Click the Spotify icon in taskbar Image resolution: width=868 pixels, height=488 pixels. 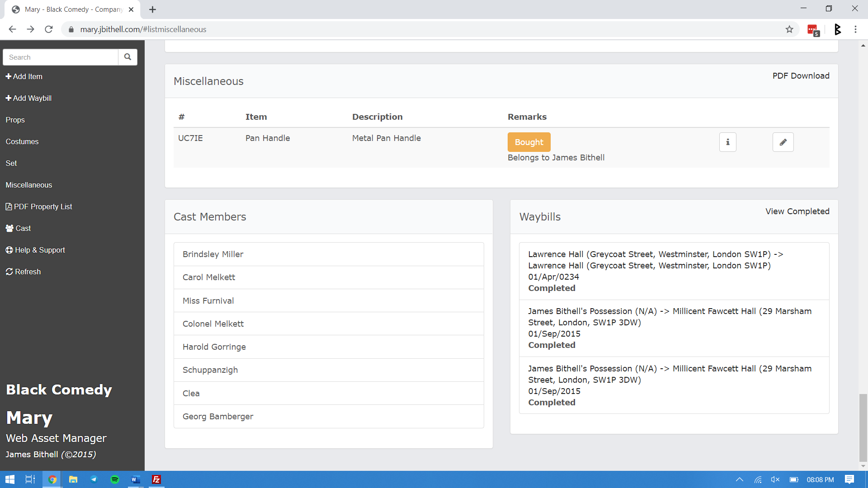[x=114, y=480]
